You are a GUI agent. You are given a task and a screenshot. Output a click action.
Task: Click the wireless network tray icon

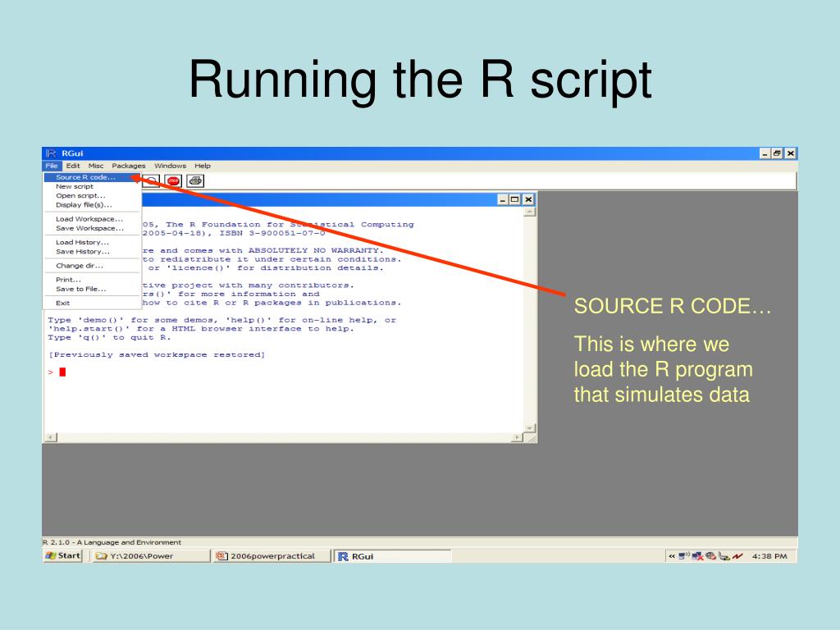(x=684, y=556)
